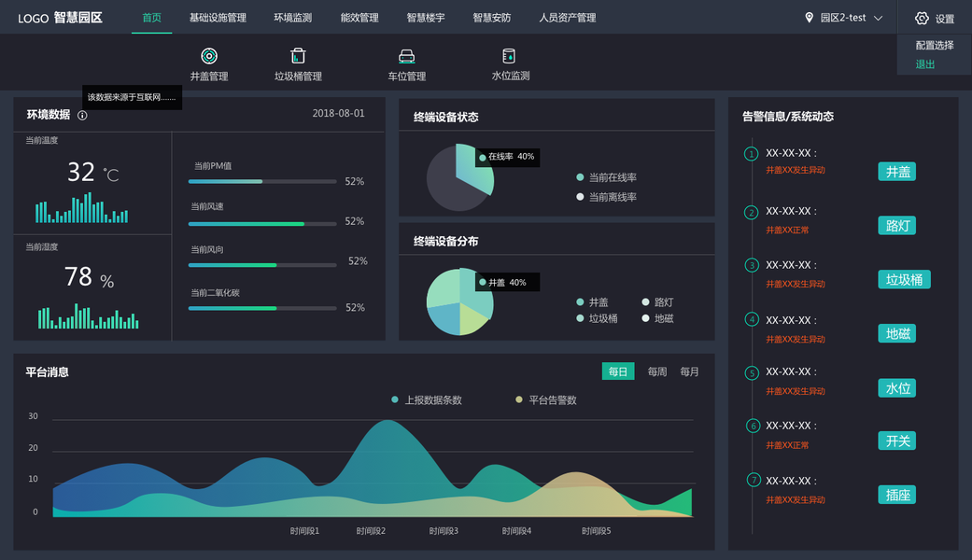Screen dimensions: 972x560
Task: Click the 开关 alert tag button
Action: coord(897,441)
